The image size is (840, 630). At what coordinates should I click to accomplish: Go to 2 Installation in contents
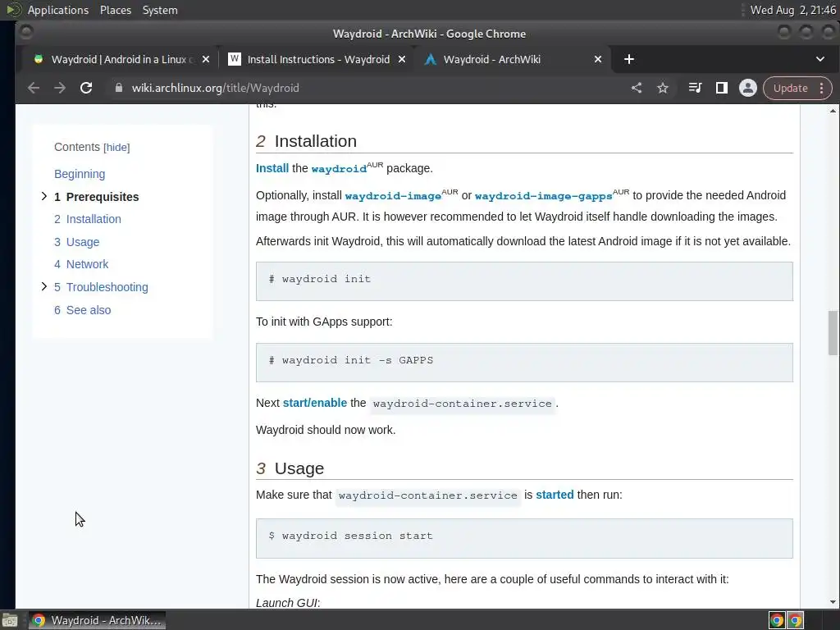tap(87, 219)
